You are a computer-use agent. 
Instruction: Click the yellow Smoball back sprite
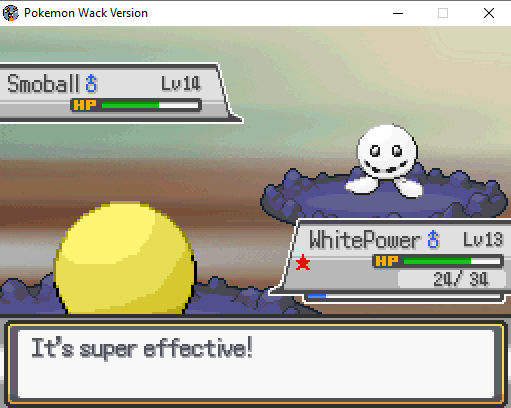pos(124,258)
